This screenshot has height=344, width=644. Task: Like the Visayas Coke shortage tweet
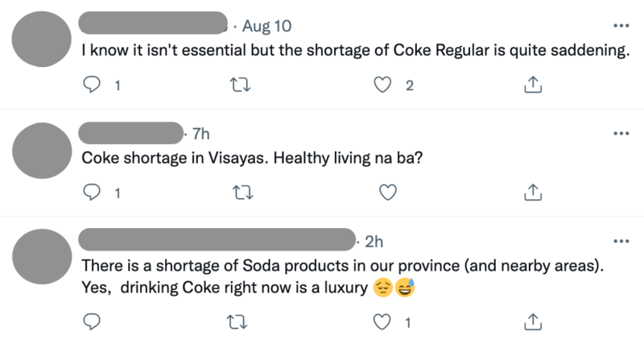tap(388, 192)
